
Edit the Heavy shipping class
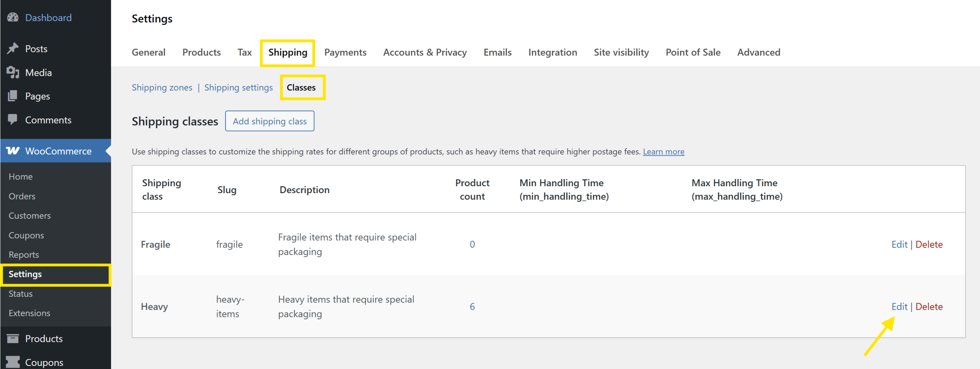899,307
